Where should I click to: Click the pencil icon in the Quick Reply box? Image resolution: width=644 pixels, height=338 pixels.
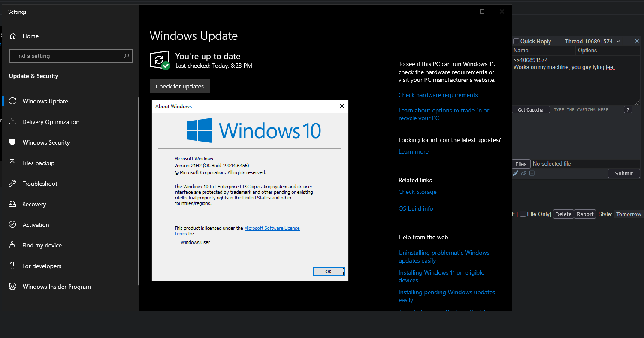[516, 173]
